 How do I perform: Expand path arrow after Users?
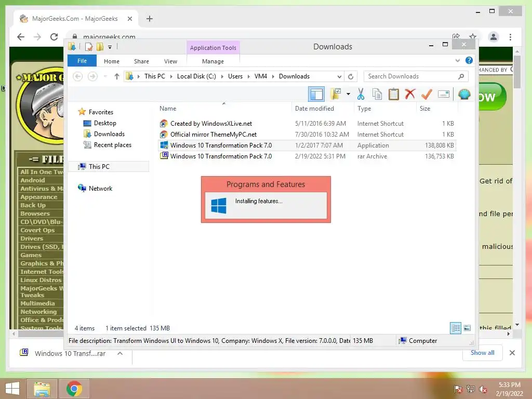click(249, 77)
